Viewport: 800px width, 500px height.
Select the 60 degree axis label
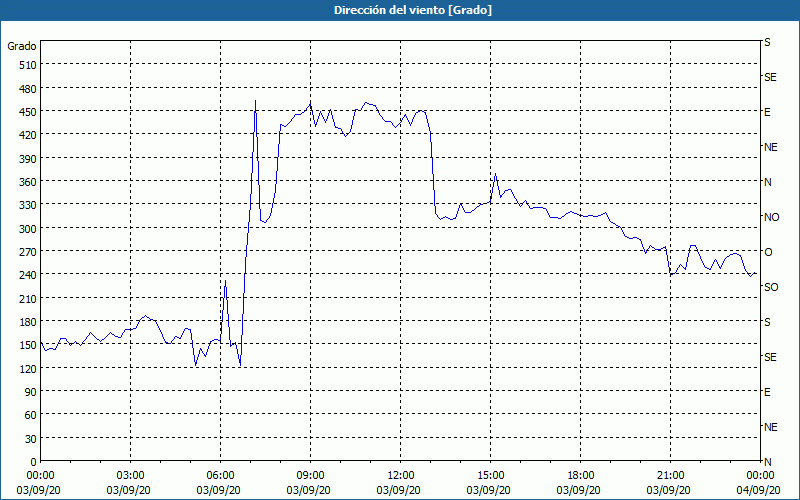coord(31,415)
